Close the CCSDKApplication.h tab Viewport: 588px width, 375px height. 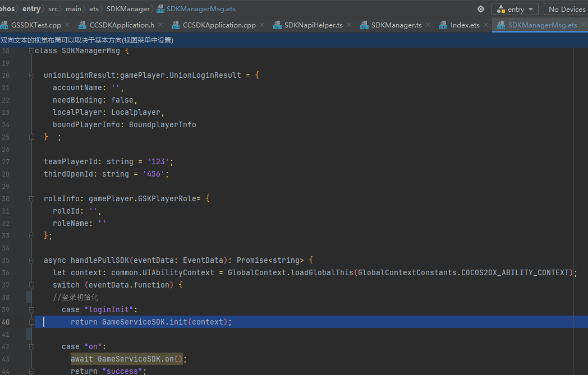pyautogui.click(x=160, y=25)
